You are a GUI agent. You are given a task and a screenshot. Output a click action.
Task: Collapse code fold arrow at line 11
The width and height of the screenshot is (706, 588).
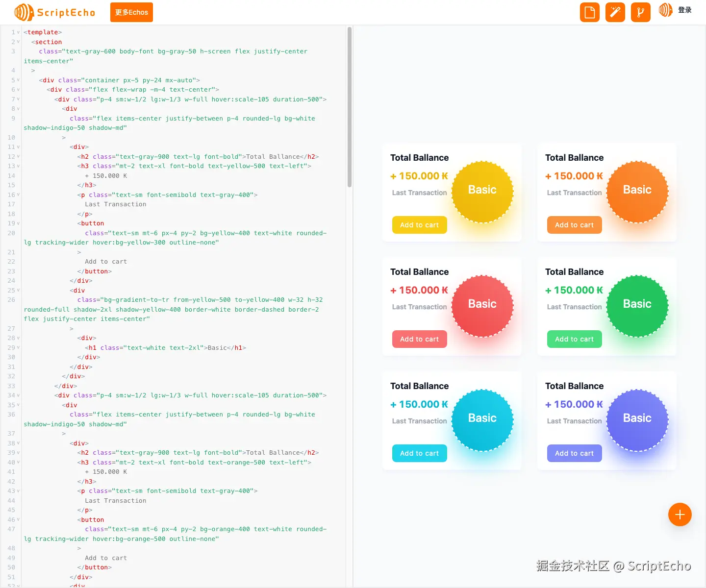point(19,147)
